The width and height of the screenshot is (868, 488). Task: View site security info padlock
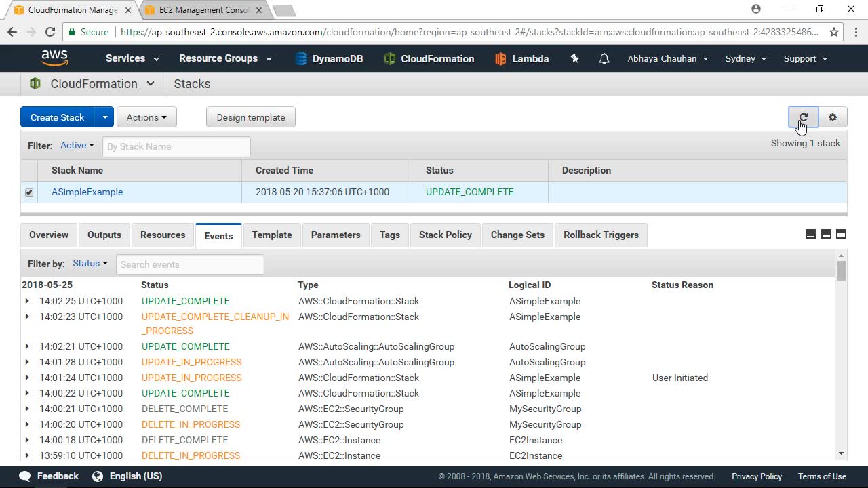[x=73, y=32]
